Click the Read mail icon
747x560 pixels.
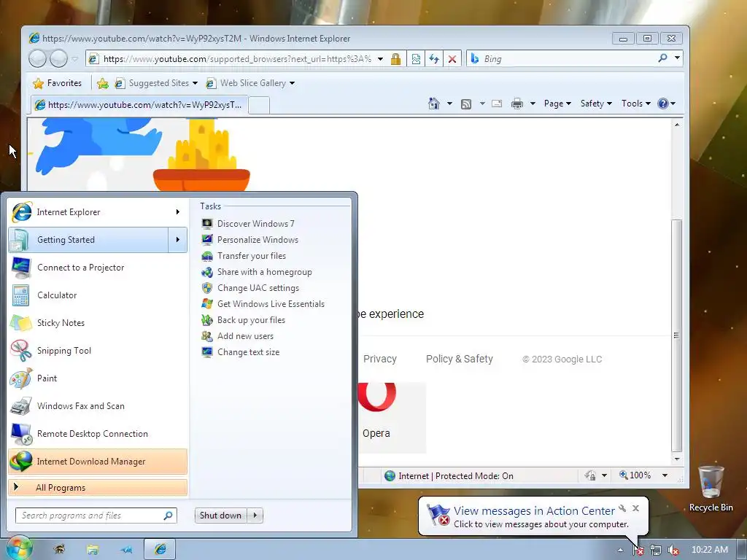[497, 104]
